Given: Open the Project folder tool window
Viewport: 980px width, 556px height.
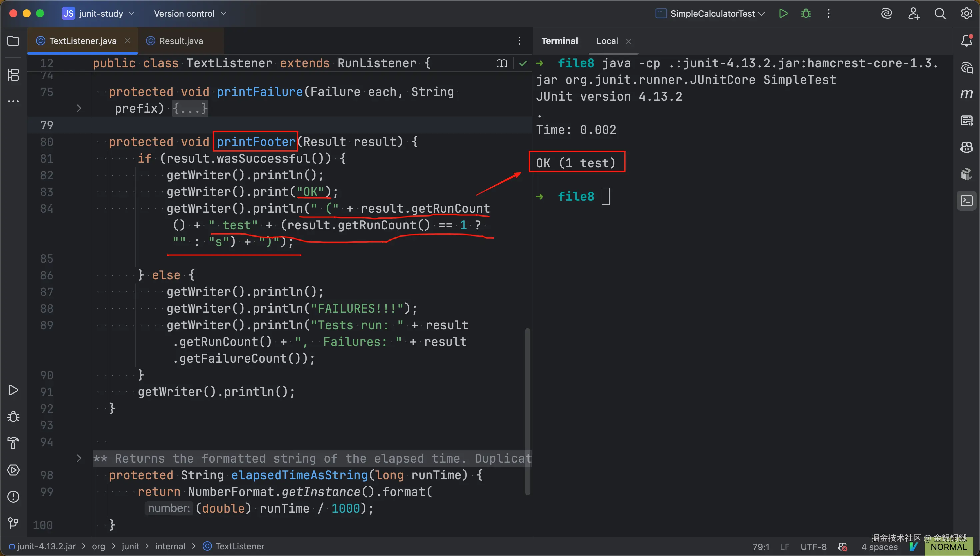Looking at the screenshot, I should tap(13, 41).
